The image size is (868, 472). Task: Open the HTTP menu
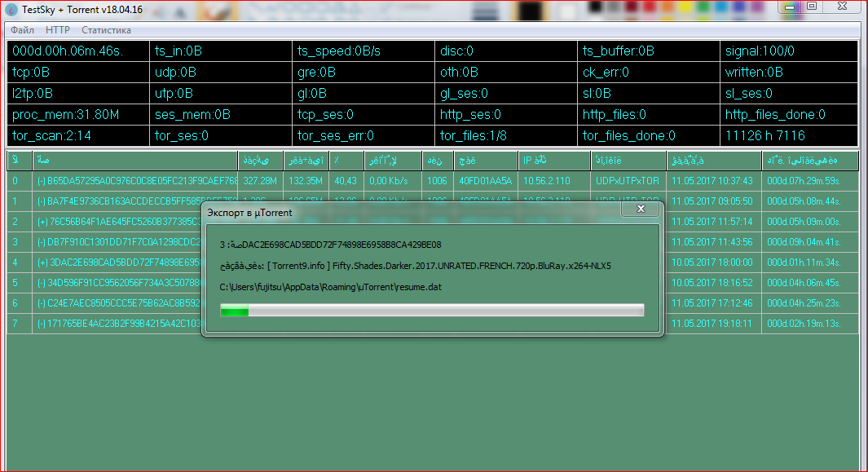click(58, 30)
